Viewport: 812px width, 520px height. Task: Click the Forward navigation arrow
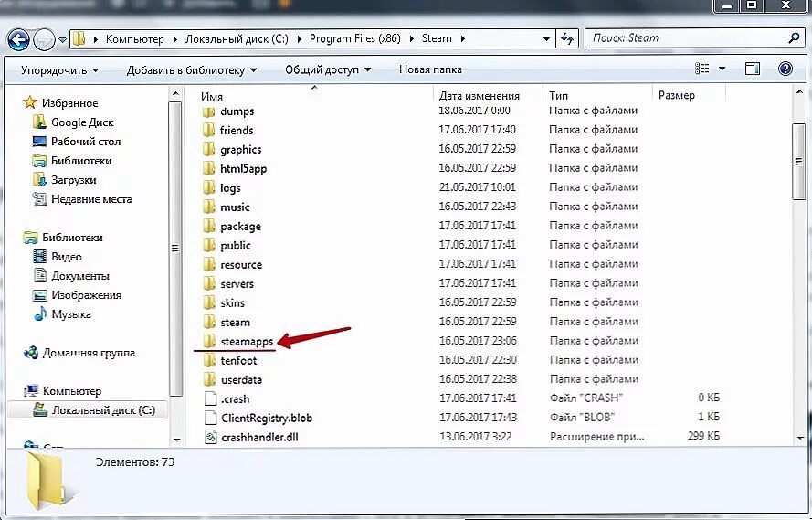point(44,40)
